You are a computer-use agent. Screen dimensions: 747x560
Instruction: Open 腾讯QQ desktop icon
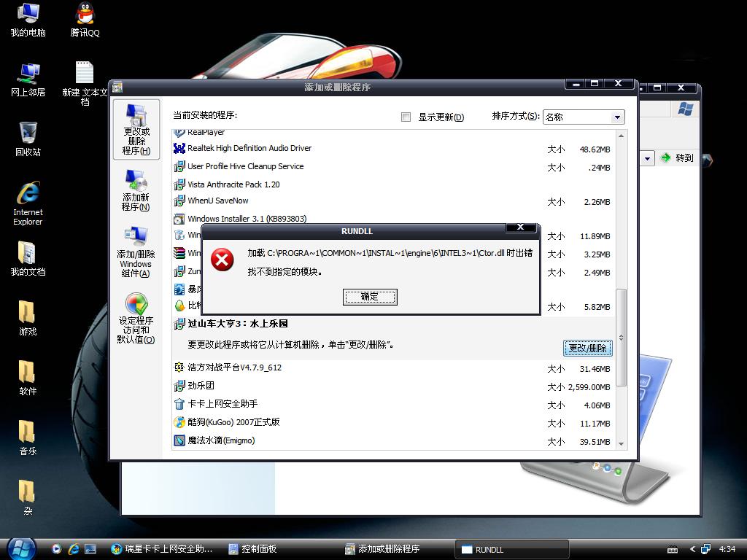coord(85,20)
